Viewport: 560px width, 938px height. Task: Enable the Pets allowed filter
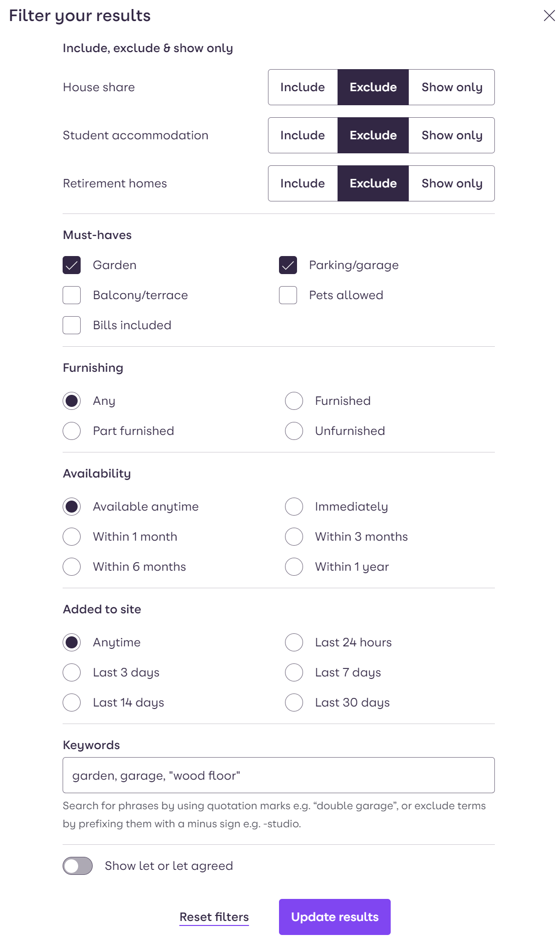coord(288,295)
